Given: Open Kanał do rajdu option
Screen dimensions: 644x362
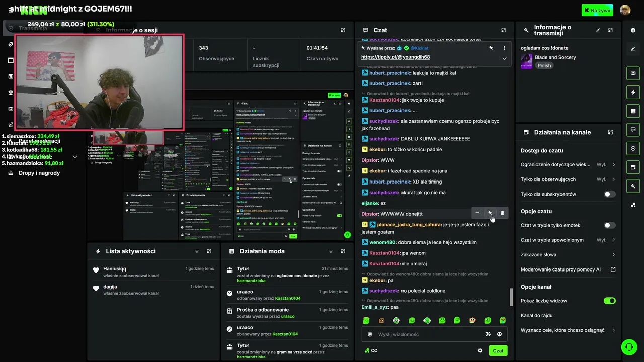Looking at the screenshot, I should click(568, 315).
